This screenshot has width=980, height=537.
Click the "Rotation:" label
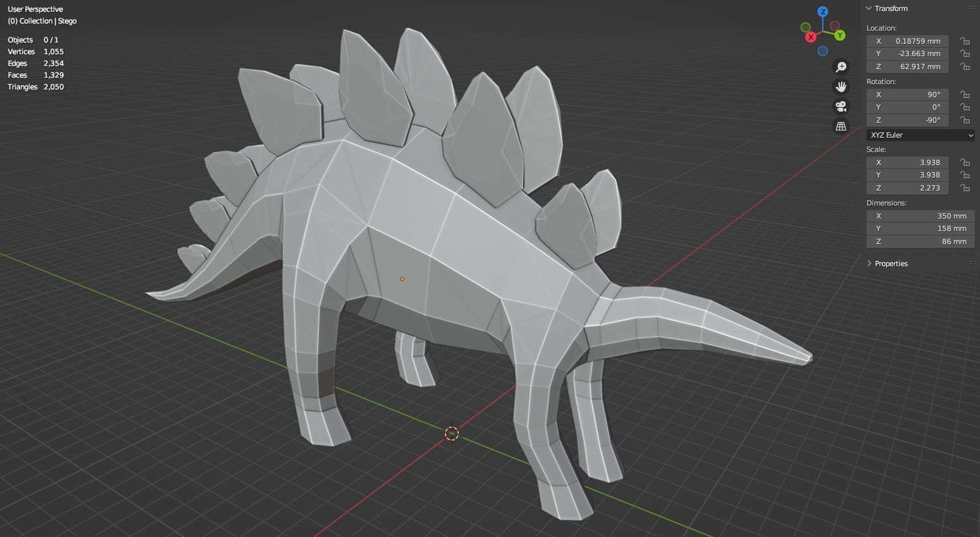(x=881, y=82)
